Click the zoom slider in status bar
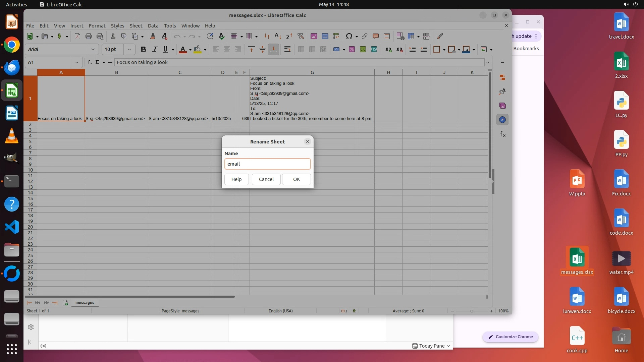Screen dimensions: 644x362 coord(472,311)
